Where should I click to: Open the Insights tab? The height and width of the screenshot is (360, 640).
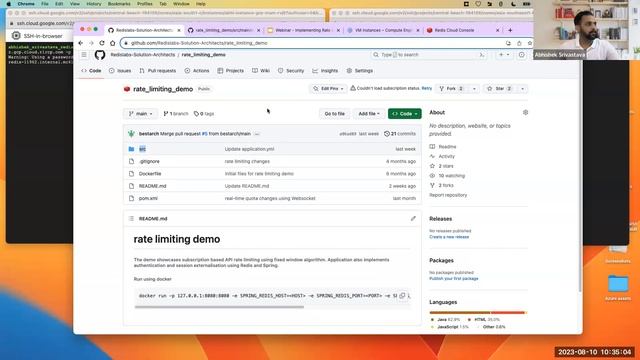(325, 71)
